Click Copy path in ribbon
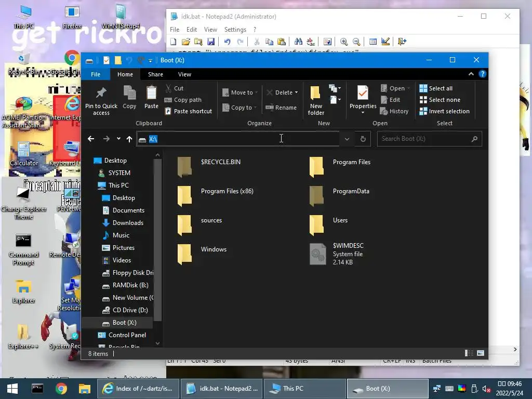Screen dimensions: 532x399 tap(183, 100)
